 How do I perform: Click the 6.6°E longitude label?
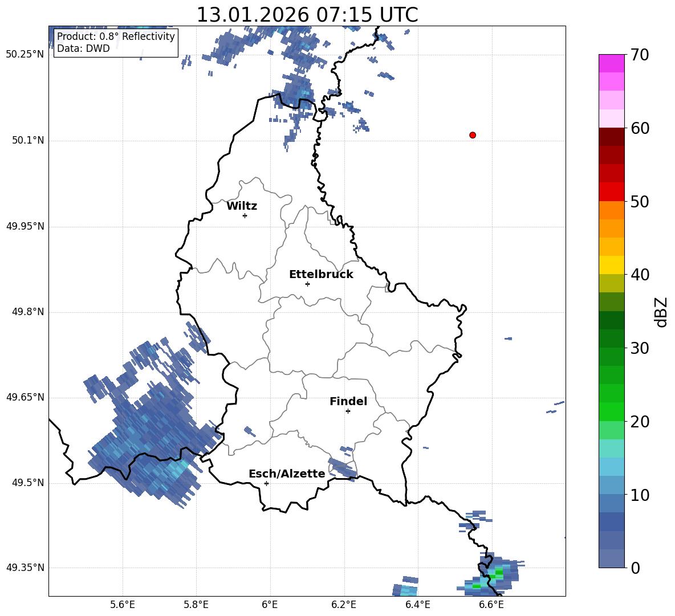point(491,605)
